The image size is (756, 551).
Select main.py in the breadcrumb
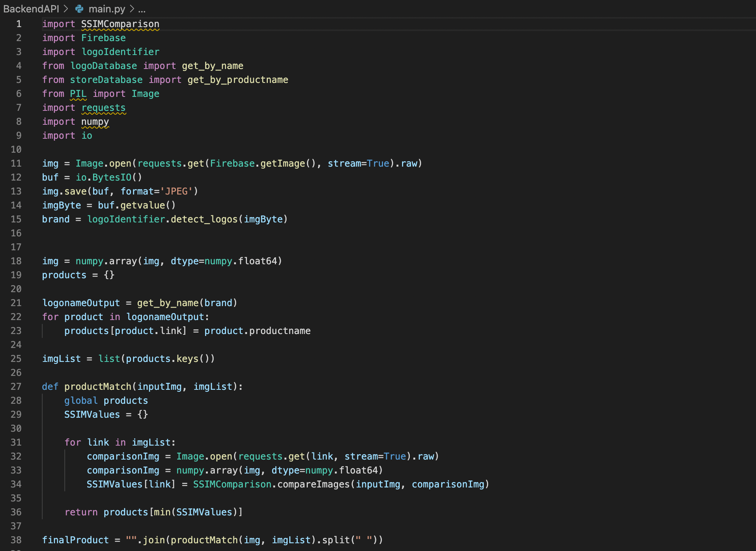107,9
